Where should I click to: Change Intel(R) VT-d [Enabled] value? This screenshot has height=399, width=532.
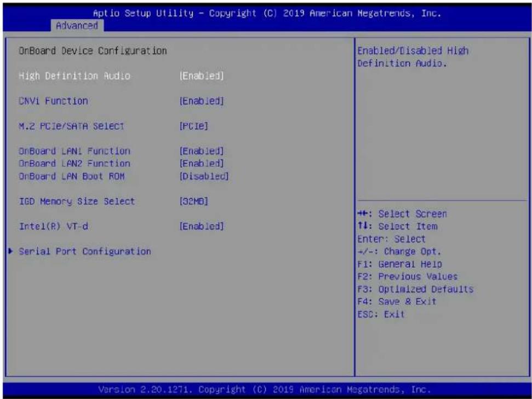[x=202, y=226]
